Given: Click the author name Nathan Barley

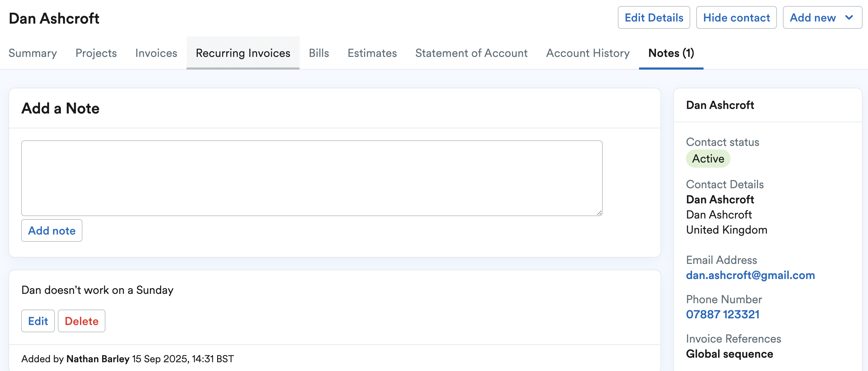Looking at the screenshot, I should [x=98, y=359].
